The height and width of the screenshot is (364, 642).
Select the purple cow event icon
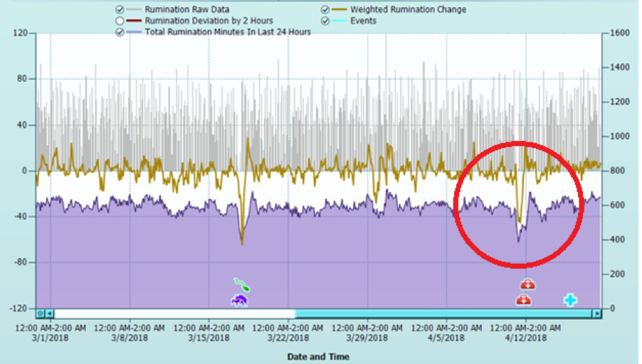pyautogui.click(x=239, y=301)
